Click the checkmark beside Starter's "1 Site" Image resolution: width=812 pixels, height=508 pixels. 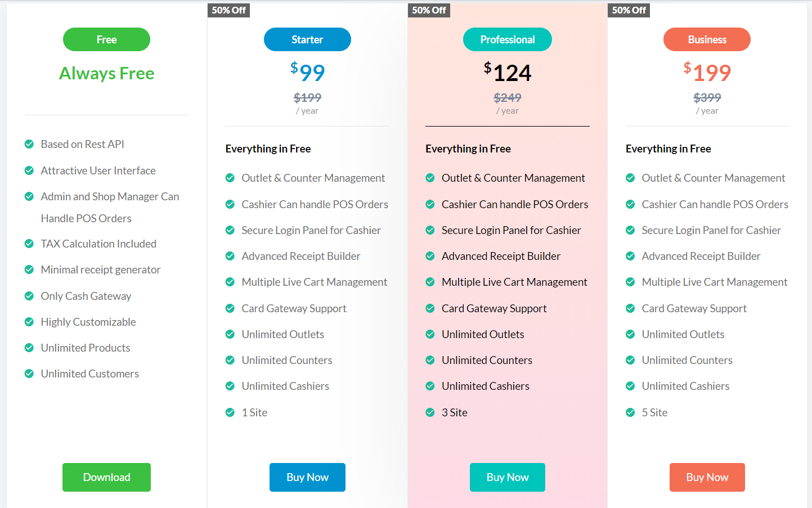point(230,412)
